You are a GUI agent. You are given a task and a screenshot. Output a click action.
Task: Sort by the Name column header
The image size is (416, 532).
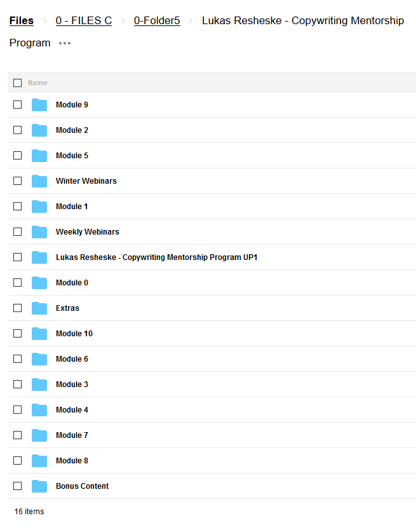pyautogui.click(x=37, y=83)
